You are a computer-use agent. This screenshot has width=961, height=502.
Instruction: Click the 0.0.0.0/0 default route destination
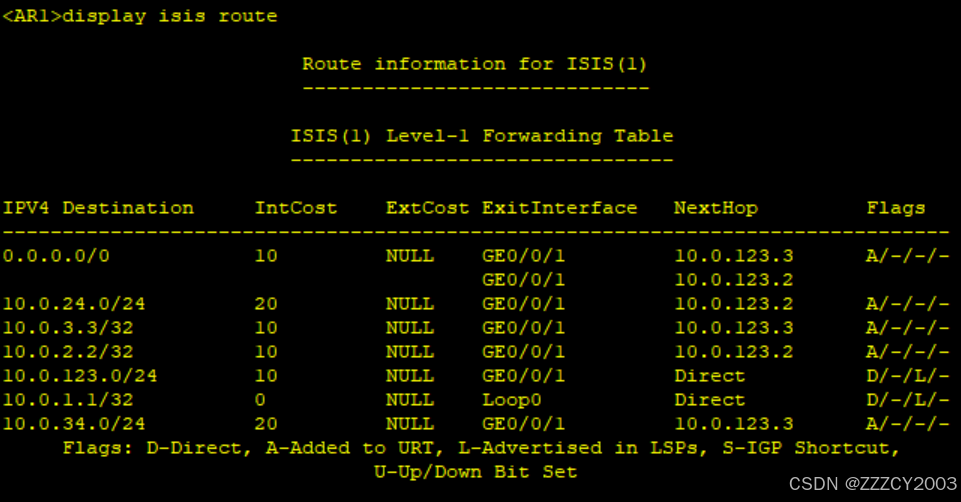(56, 256)
